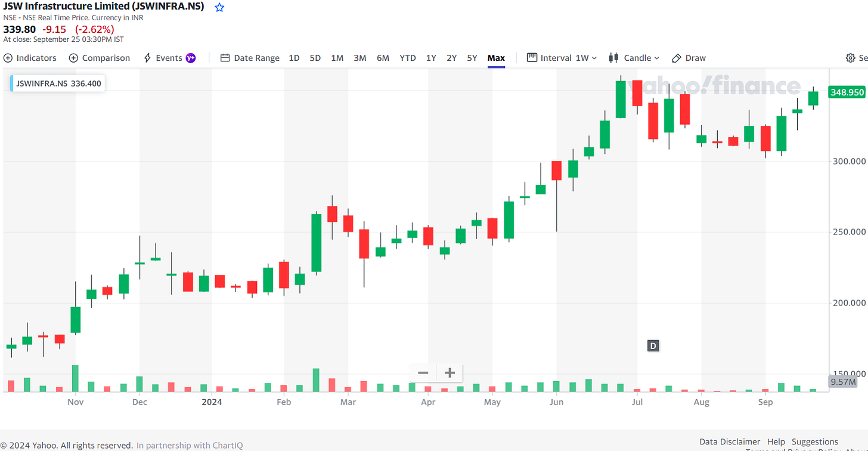
Task: Open chart settings gear
Action: (851, 58)
